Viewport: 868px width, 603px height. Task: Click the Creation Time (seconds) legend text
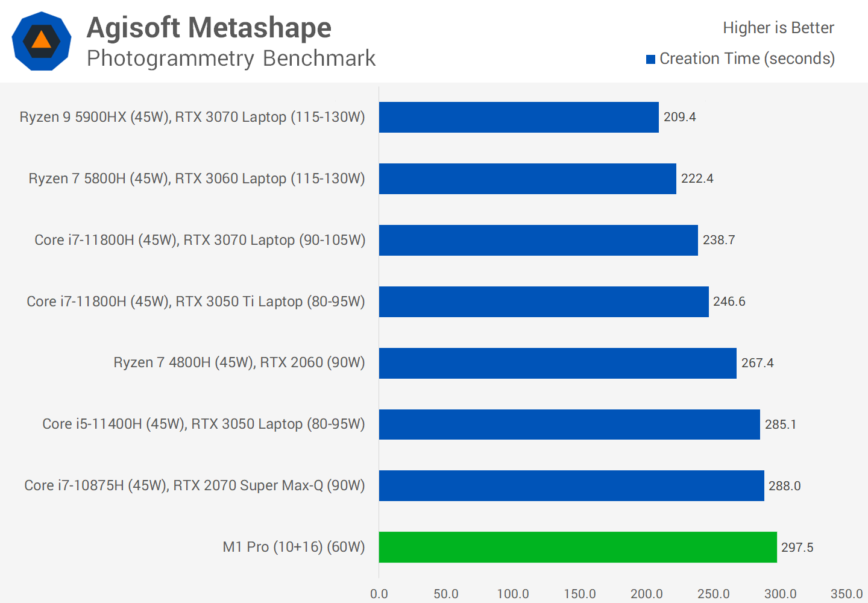click(747, 58)
